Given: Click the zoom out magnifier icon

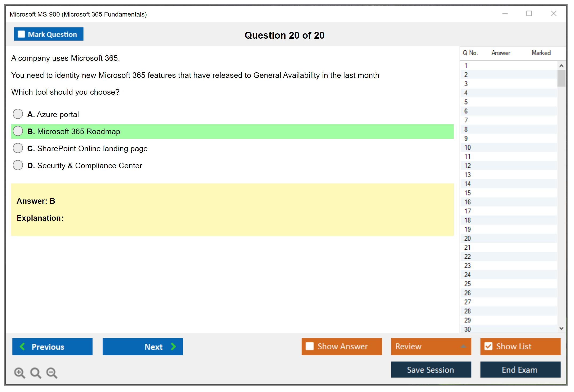Looking at the screenshot, I should tap(52, 373).
